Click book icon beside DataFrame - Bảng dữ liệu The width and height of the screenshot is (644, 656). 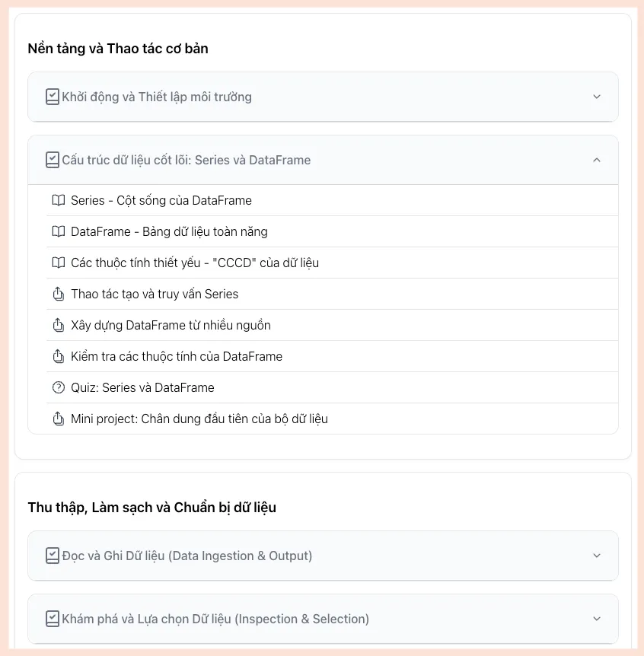pos(59,232)
